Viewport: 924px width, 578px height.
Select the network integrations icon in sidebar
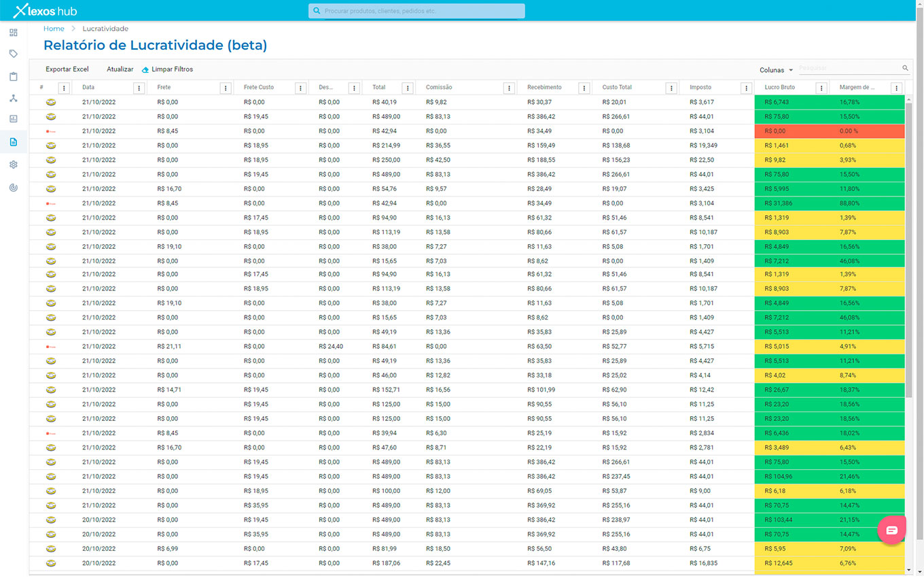tap(14, 99)
